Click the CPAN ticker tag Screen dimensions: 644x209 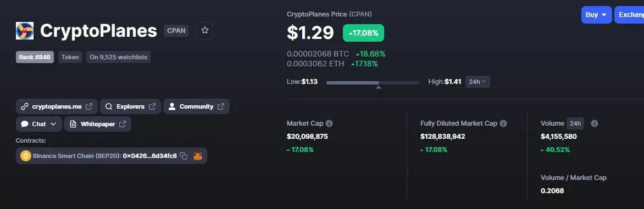[x=176, y=31]
